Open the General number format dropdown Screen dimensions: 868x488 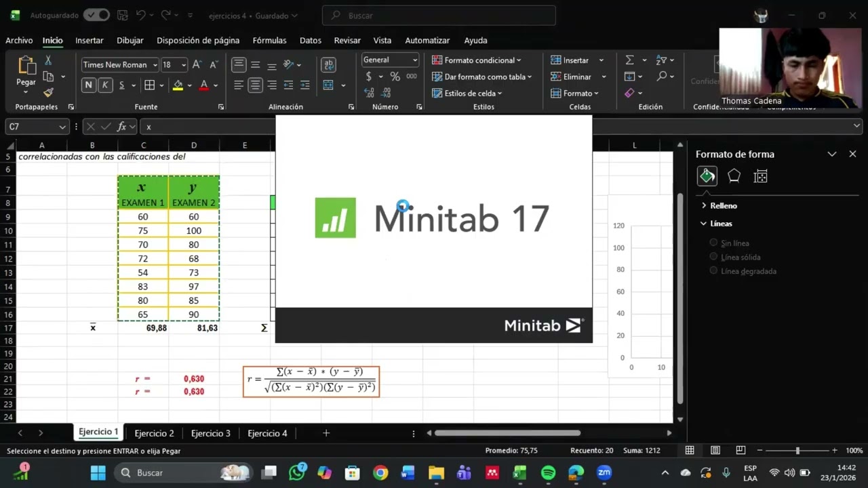point(414,60)
